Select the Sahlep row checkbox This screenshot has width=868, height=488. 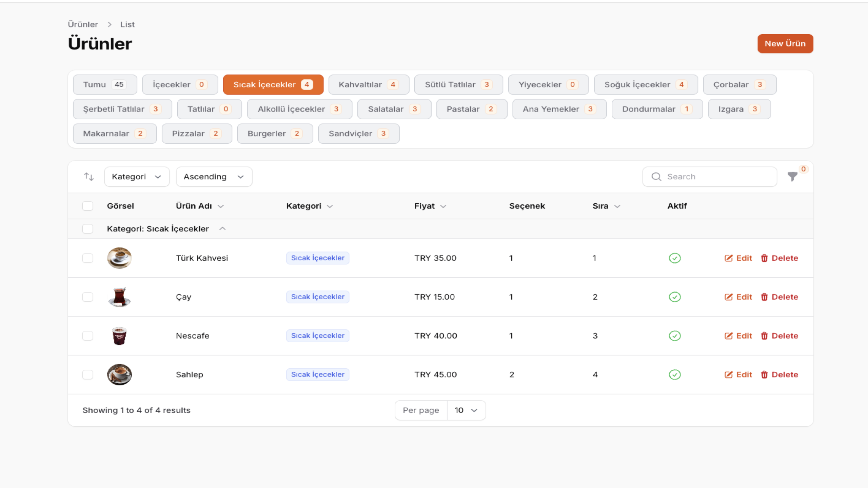pos(87,375)
